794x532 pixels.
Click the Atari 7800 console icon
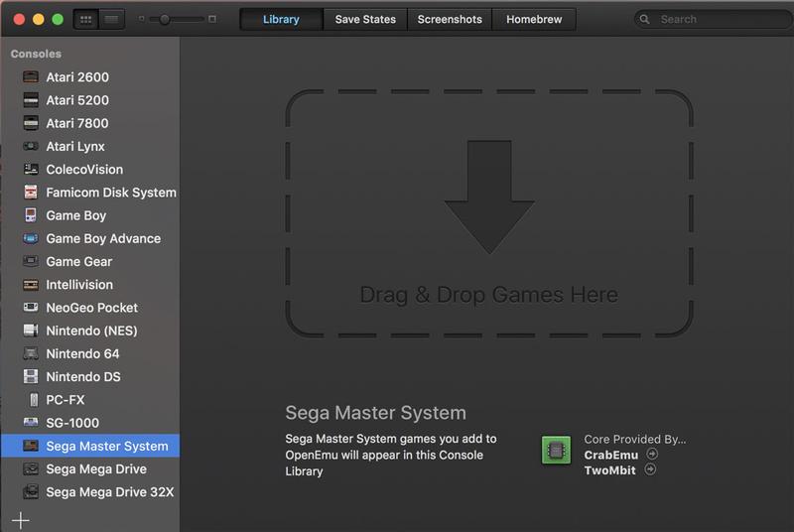click(x=31, y=123)
